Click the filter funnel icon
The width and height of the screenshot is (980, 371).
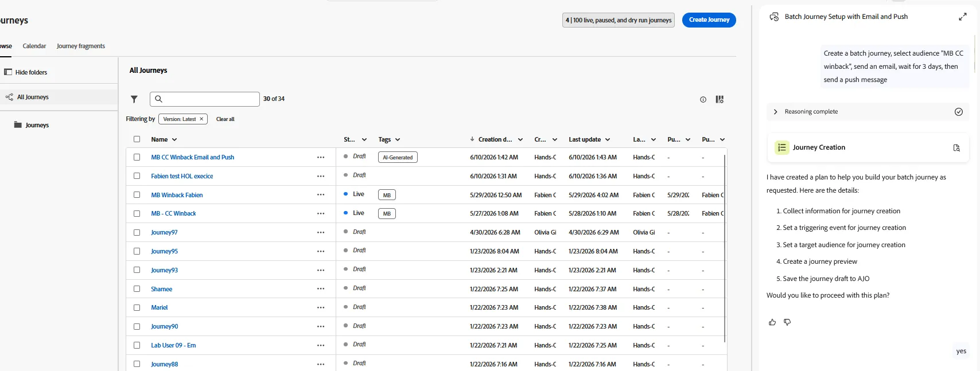[x=134, y=99]
